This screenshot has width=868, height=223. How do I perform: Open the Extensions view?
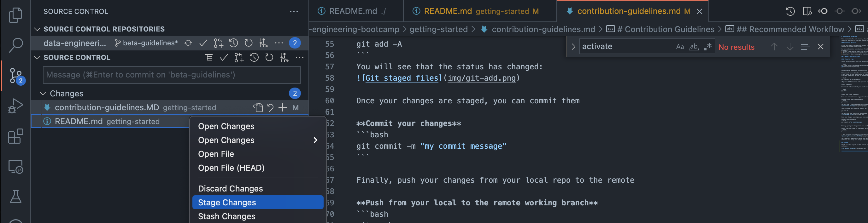15,136
